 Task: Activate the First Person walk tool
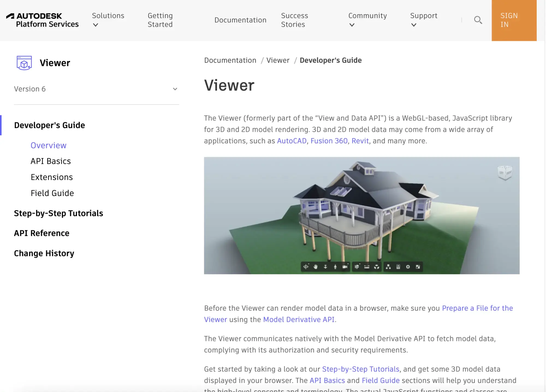[335, 267]
